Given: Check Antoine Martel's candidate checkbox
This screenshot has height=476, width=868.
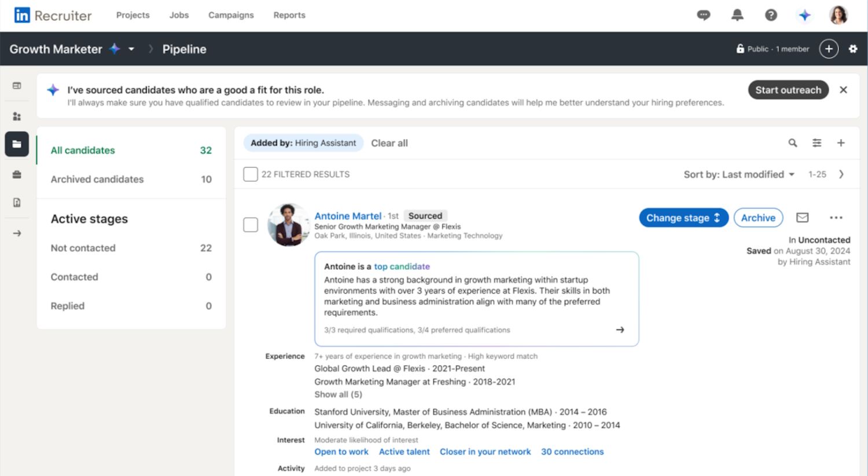Looking at the screenshot, I should [251, 225].
